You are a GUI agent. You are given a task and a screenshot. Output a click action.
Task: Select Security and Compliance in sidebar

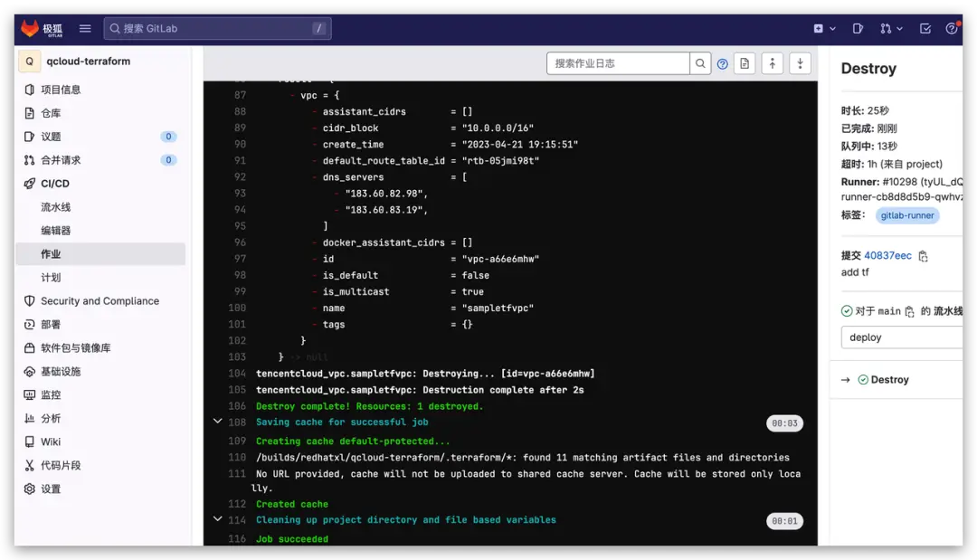(100, 301)
